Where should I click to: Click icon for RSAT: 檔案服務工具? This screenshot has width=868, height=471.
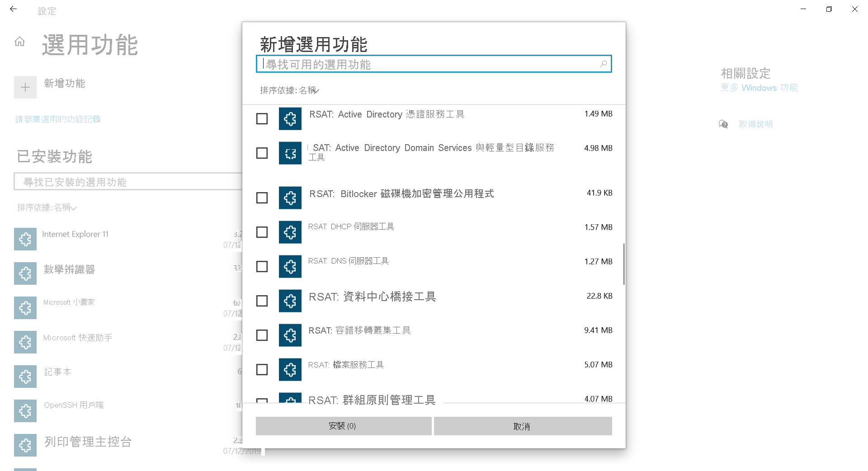(x=290, y=370)
